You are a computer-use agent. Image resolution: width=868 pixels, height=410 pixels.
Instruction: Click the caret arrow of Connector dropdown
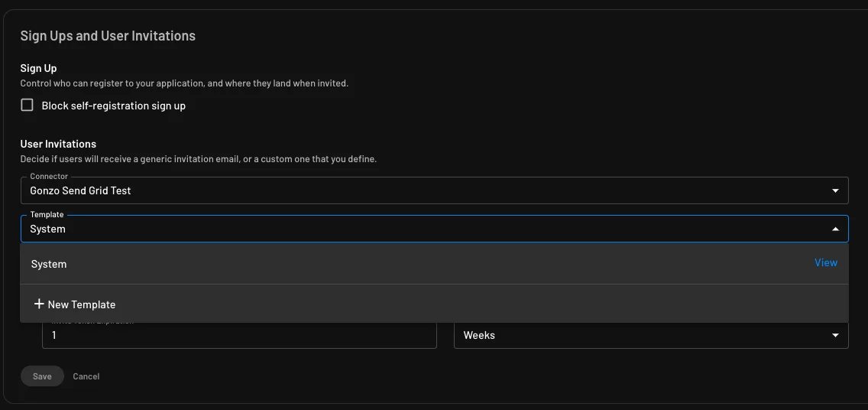(x=835, y=190)
